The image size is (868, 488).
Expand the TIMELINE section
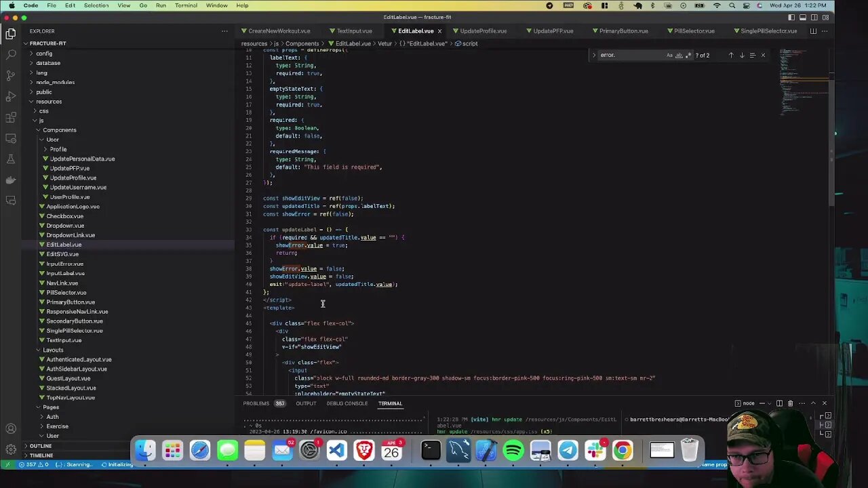click(x=41, y=455)
